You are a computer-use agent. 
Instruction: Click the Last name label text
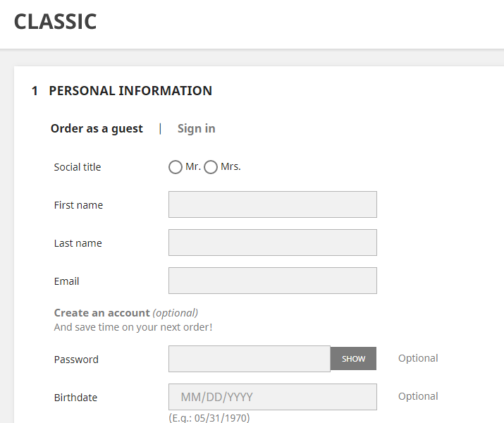pos(78,243)
